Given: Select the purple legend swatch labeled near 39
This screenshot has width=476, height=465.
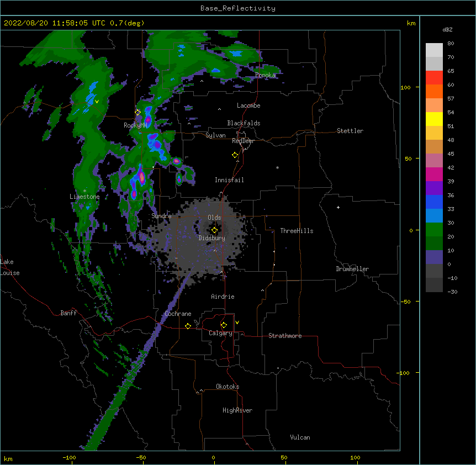Looking at the screenshot, I should pyautogui.click(x=434, y=188).
